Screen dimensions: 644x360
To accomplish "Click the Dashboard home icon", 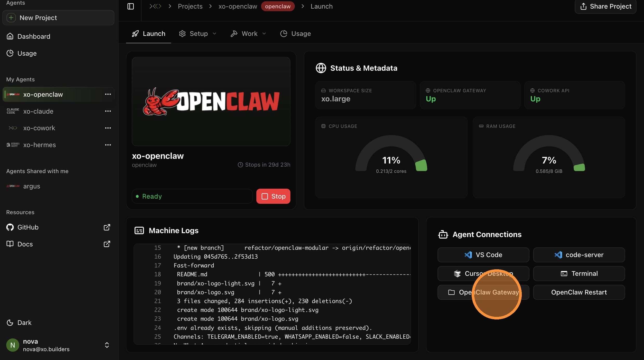I will coord(10,36).
